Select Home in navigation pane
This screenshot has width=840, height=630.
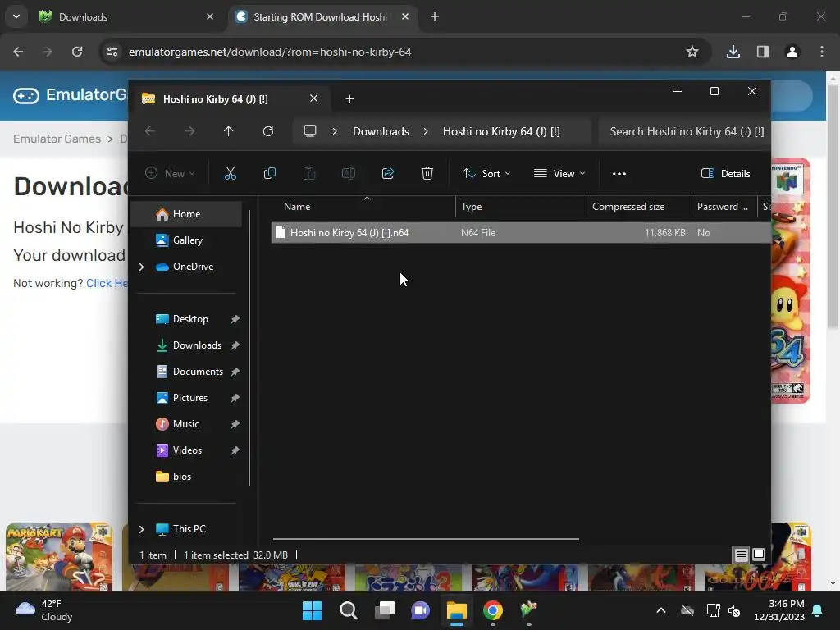click(186, 214)
